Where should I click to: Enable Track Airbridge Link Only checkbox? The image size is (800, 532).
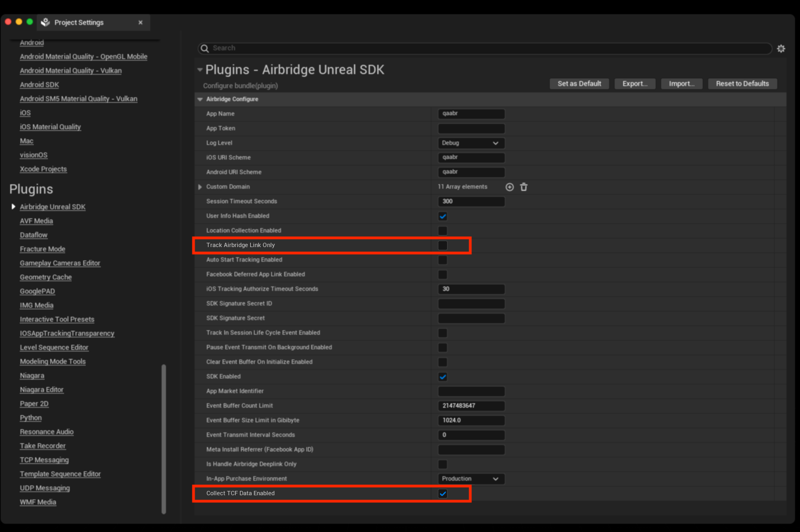pyautogui.click(x=443, y=245)
